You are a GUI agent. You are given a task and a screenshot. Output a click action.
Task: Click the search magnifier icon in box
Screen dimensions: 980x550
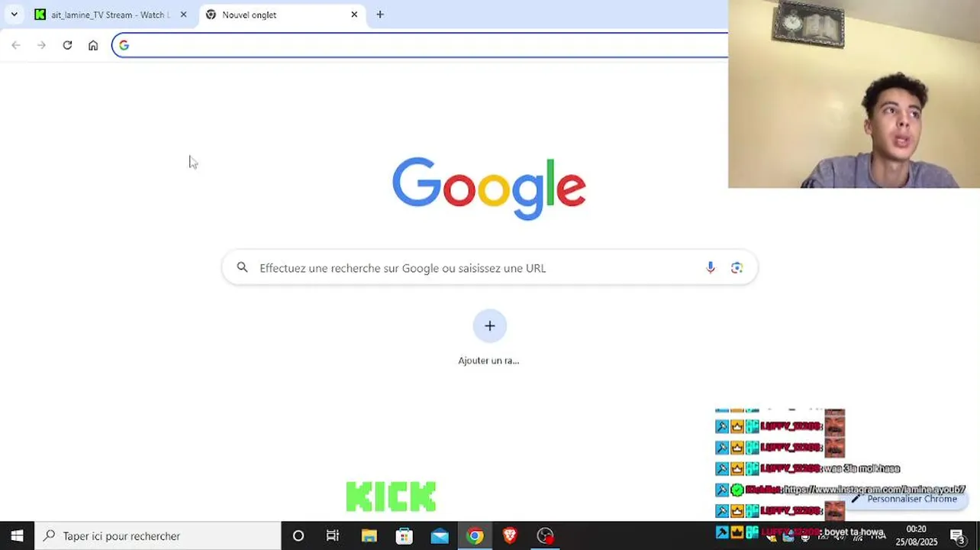click(x=242, y=267)
